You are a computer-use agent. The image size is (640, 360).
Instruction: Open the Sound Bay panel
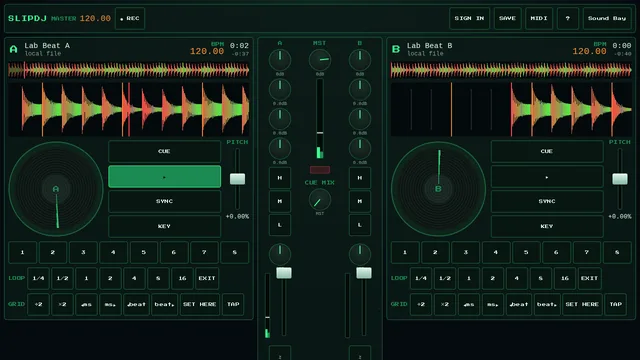(x=607, y=18)
